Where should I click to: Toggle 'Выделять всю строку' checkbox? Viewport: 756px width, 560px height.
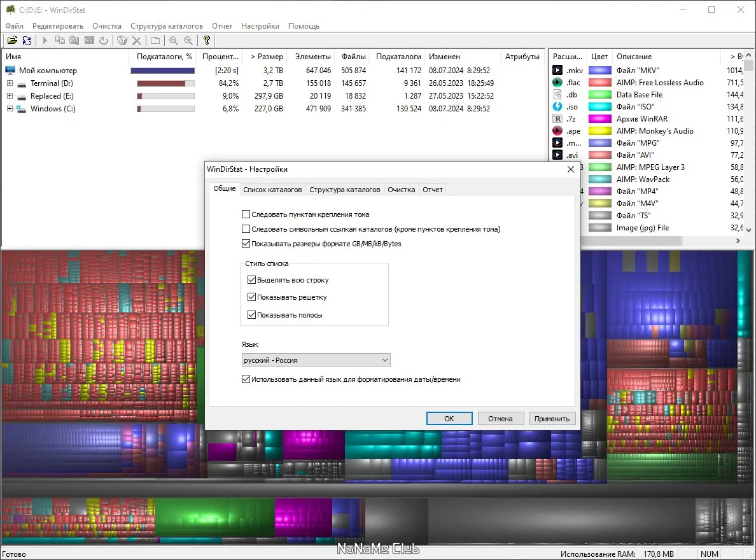coord(251,280)
